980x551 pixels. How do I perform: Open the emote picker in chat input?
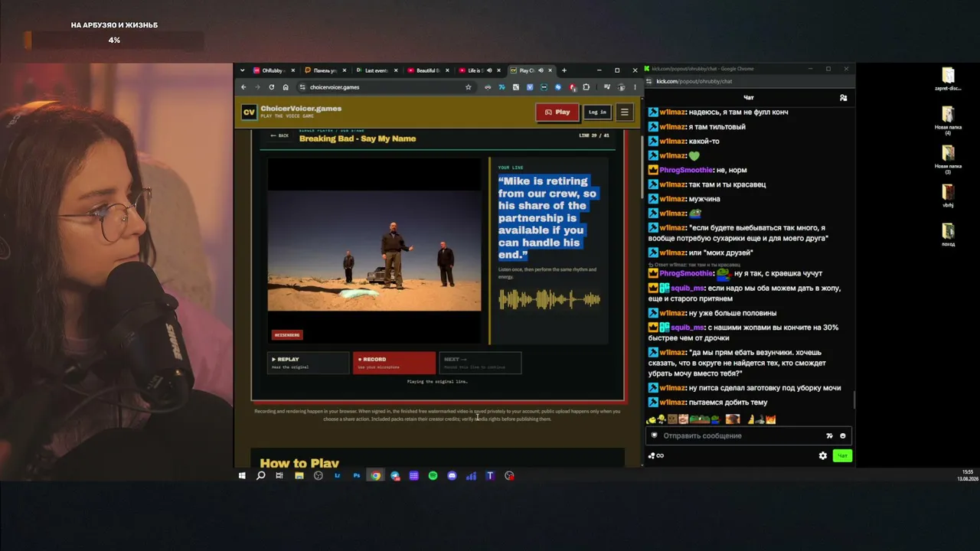843,435
